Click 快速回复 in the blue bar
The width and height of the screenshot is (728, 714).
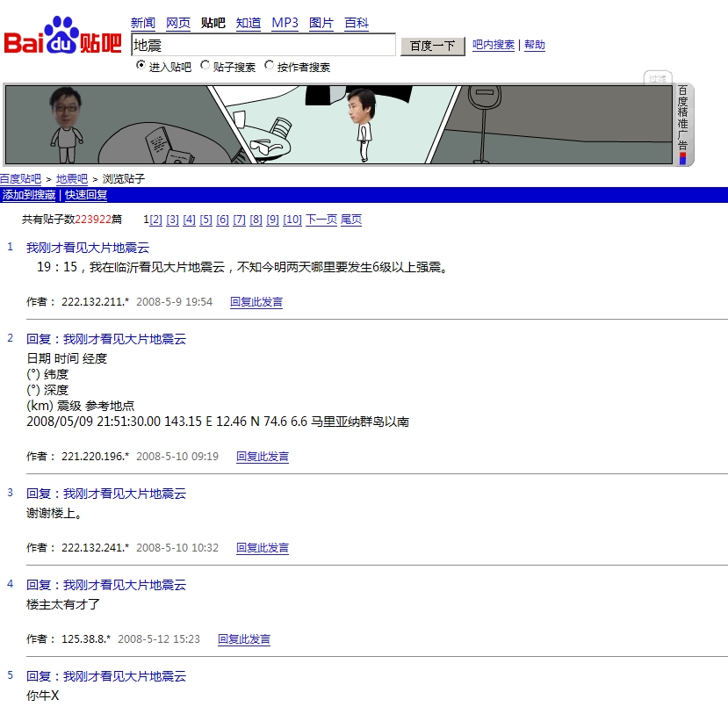[x=86, y=195]
